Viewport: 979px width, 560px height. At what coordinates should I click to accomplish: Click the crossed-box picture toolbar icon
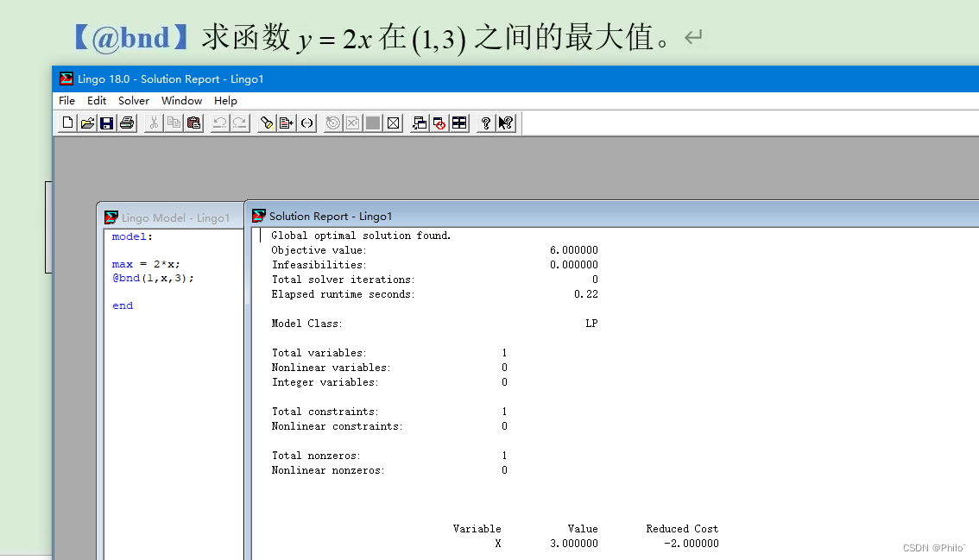coord(393,123)
